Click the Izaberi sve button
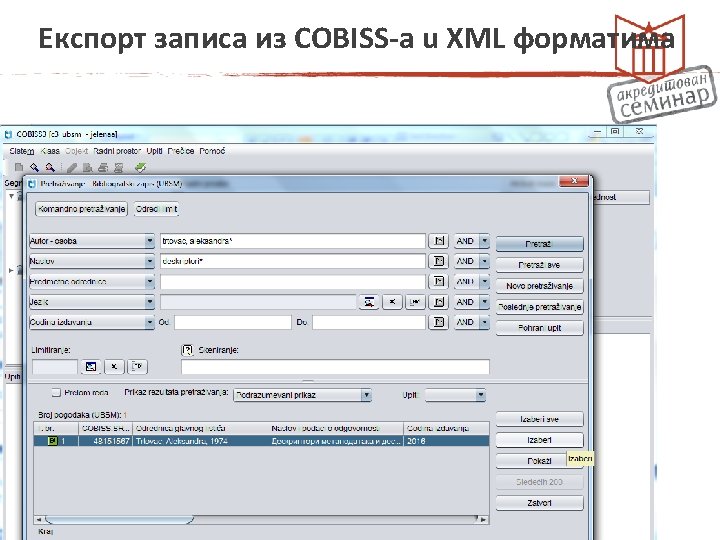The width and height of the screenshot is (720, 540). pos(540,419)
